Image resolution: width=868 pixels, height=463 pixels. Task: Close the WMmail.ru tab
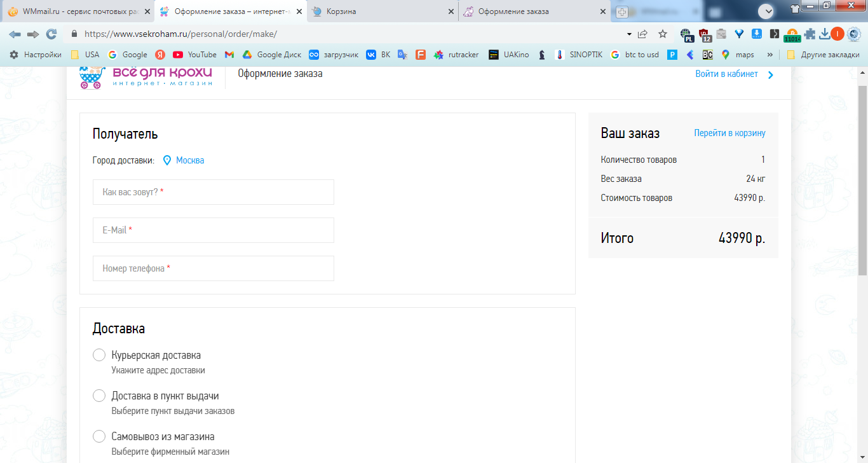pyautogui.click(x=147, y=11)
